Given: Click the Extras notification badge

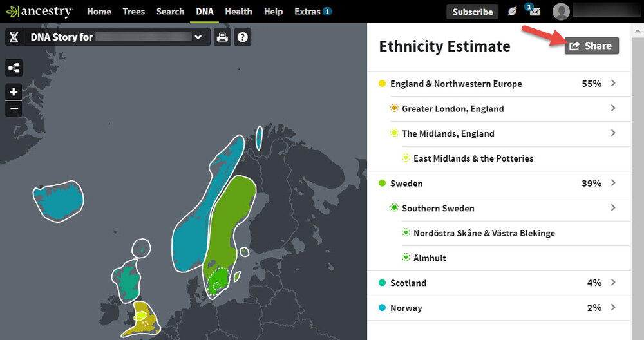Looking at the screenshot, I should (x=327, y=12).
